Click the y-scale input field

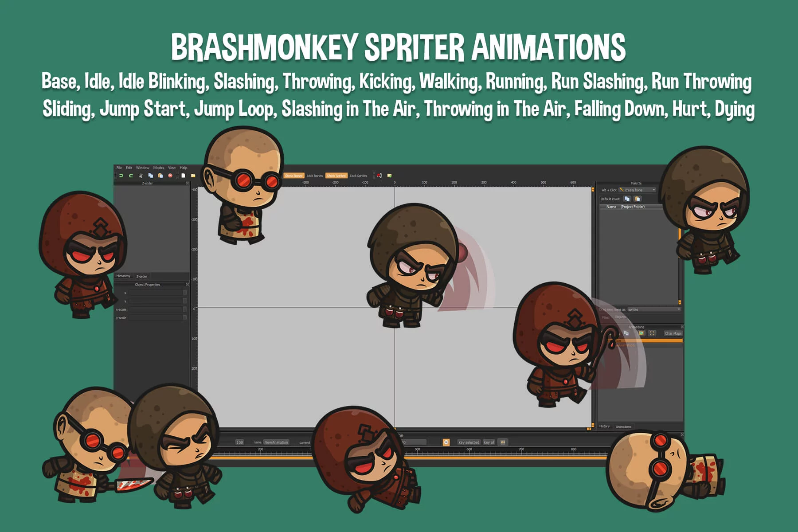[156, 318]
